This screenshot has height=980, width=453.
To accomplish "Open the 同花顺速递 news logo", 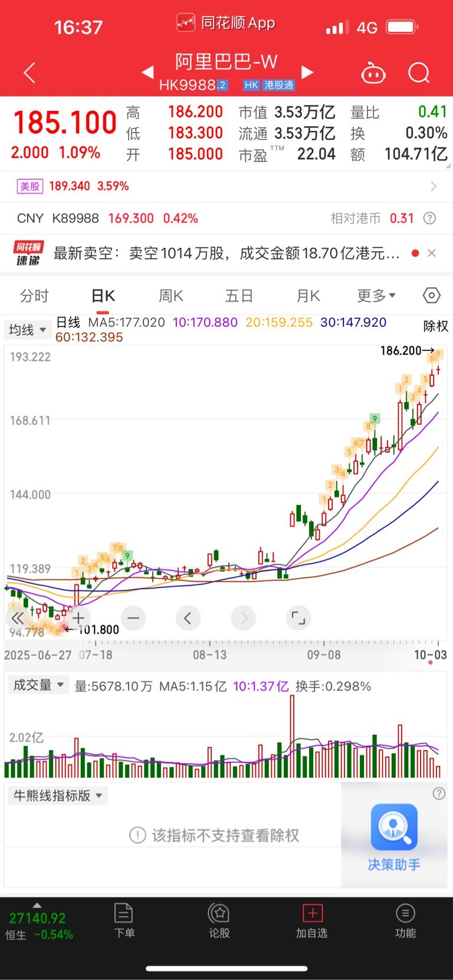I will [x=28, y=253].
